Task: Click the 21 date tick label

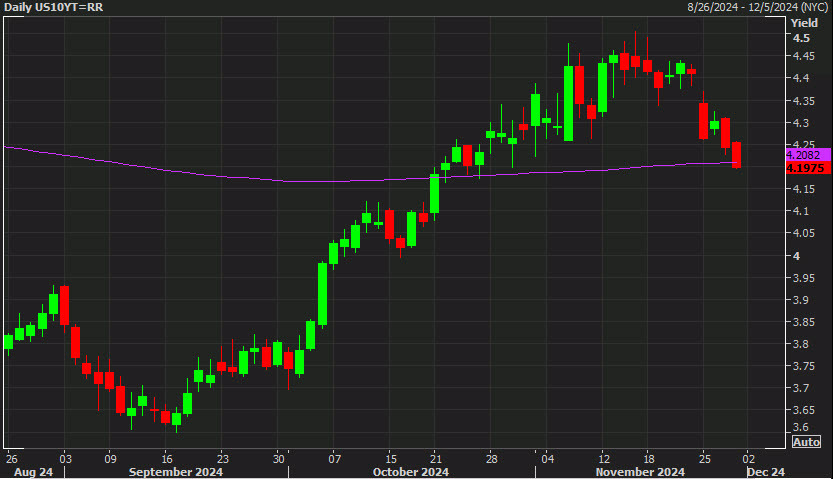Action: click(x=436, y=459)
